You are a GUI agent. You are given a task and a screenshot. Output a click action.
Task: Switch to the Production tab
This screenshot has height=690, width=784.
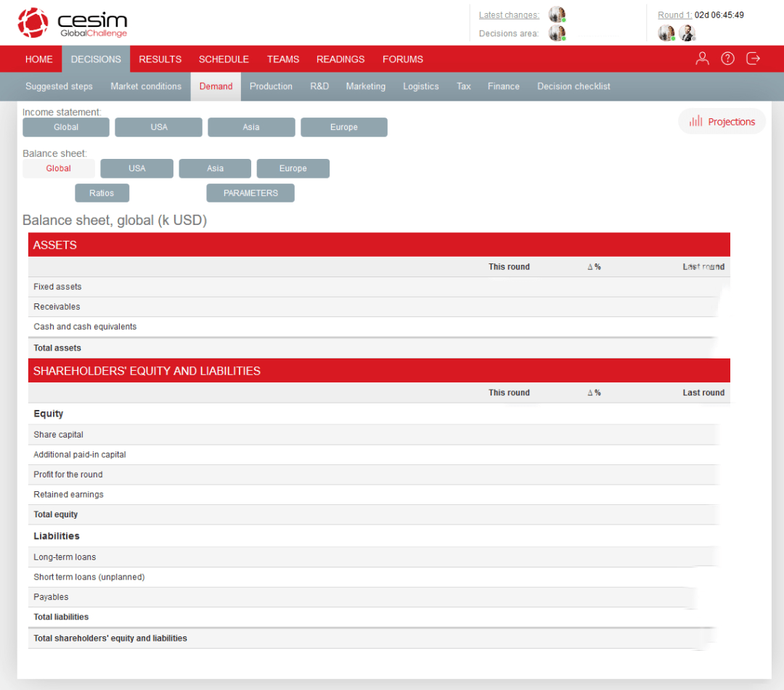(x=271, y=86)
